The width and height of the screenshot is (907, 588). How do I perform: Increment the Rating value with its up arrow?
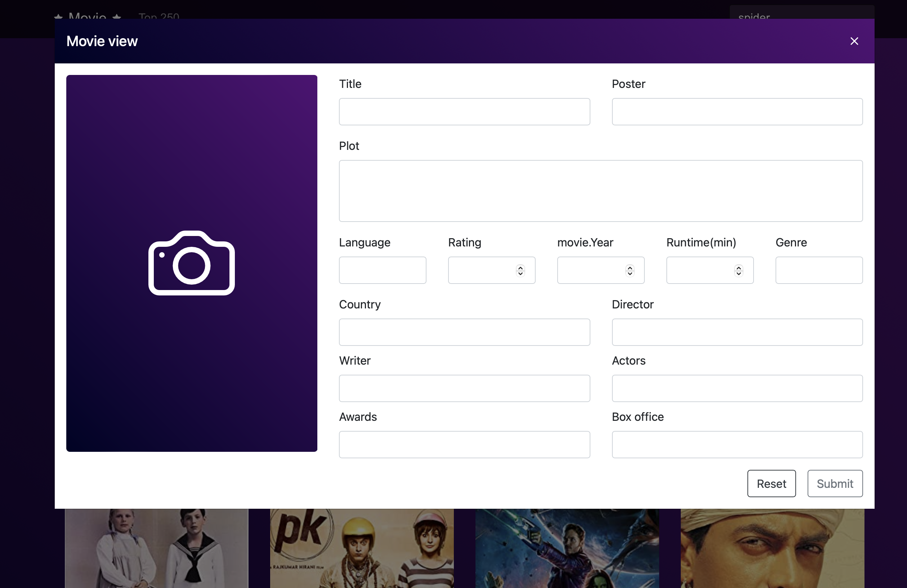(x=521, y=267)
